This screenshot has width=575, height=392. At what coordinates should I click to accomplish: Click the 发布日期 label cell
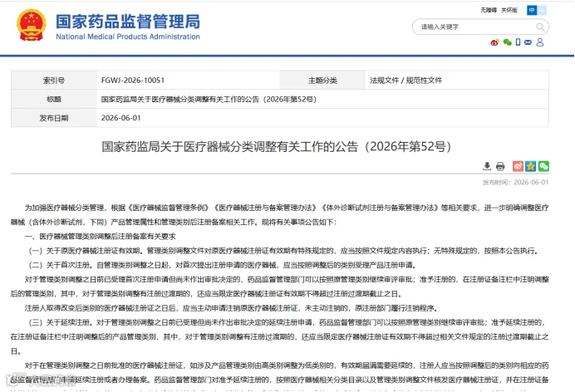pyautogui.click(x=54, y=118)
